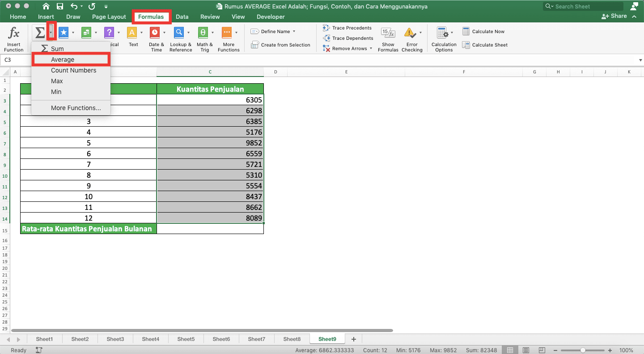Save the workbook with the floppy icon
The height and width of the screenshot is (354, 644).
(x=60, y=6)
